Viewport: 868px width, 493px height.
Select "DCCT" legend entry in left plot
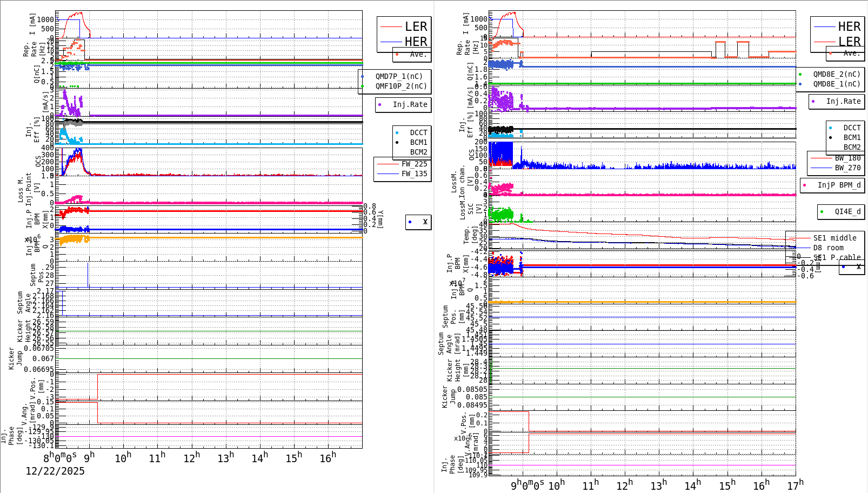(418, 132)
